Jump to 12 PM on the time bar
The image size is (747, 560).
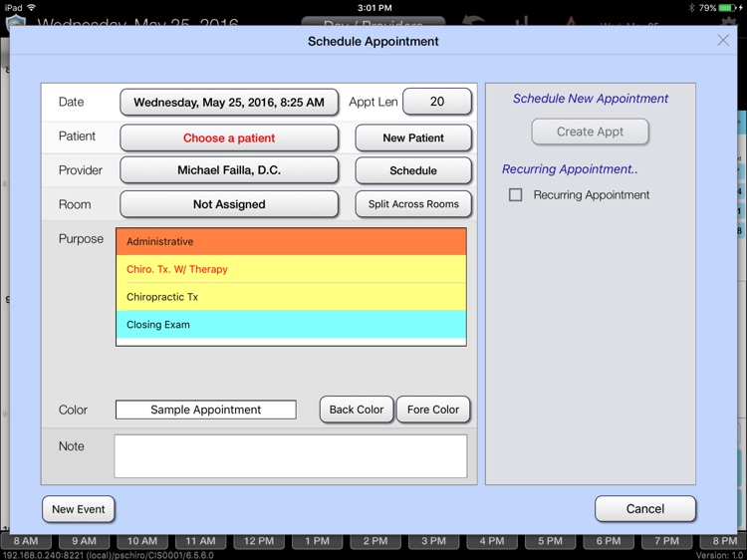tap(259, 541)
